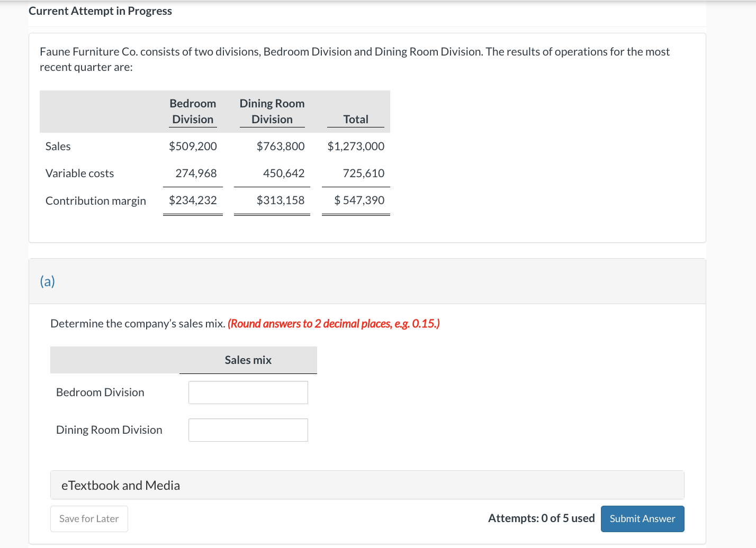Submit Answer for the sales mix question
The height and width of the screenshot is (548, 756).
[x=642, y=519]
